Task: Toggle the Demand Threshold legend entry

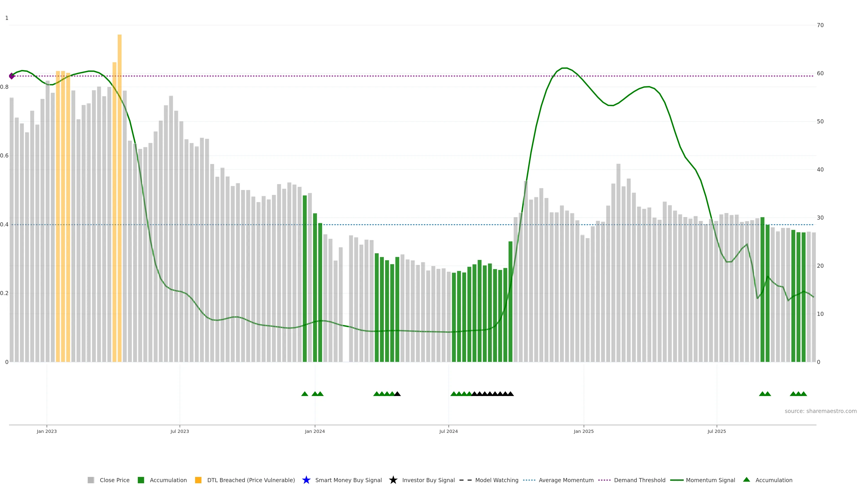Action: tap(639, 480)
